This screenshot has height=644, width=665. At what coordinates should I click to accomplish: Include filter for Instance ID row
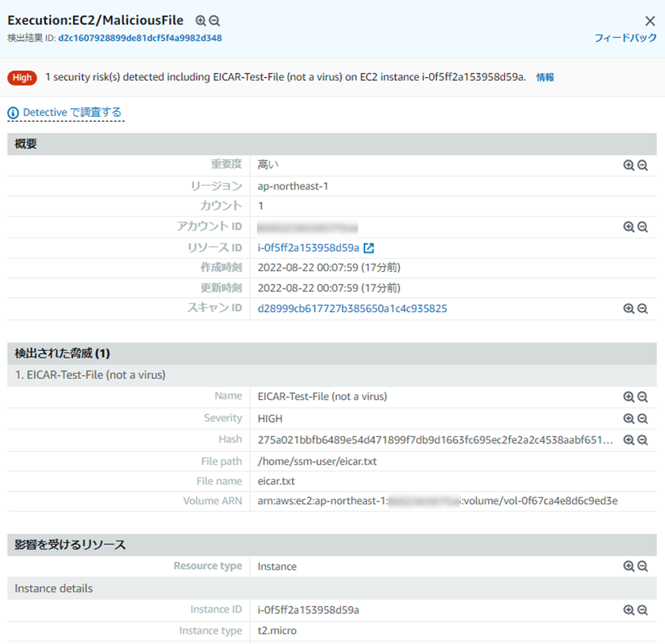[628, 610]
